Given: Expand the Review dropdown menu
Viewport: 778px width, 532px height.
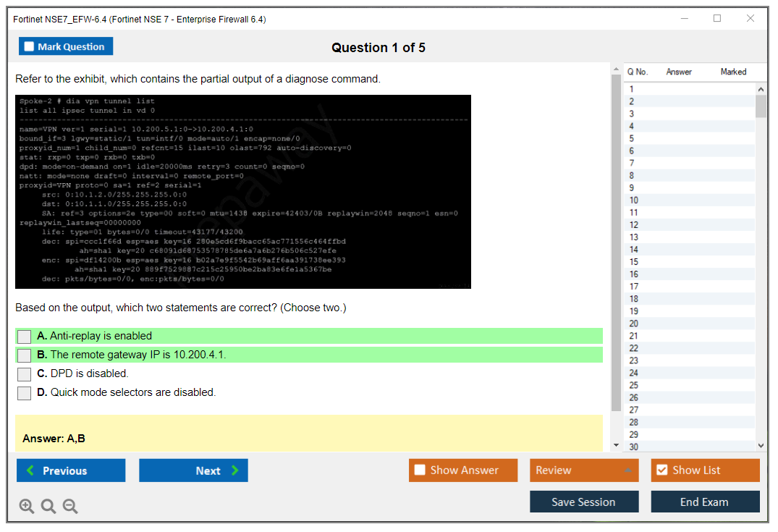Looking at the screenshot, I should tap(584, 470).
